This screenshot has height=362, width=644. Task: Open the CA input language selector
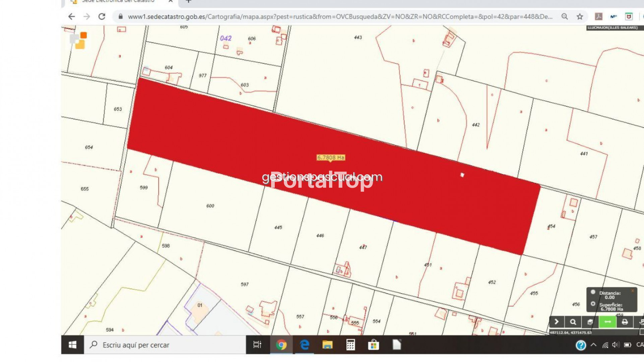pos(639,345)
